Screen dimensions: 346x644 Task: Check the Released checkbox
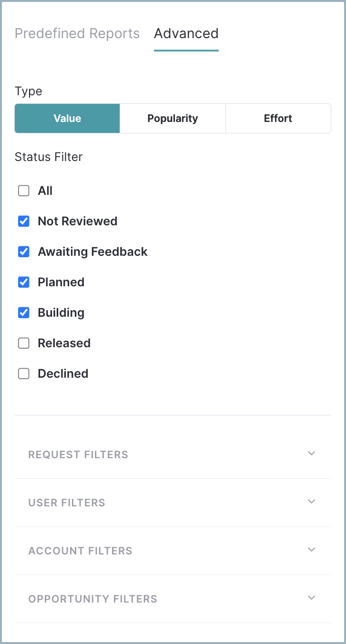tap(24, 343)
